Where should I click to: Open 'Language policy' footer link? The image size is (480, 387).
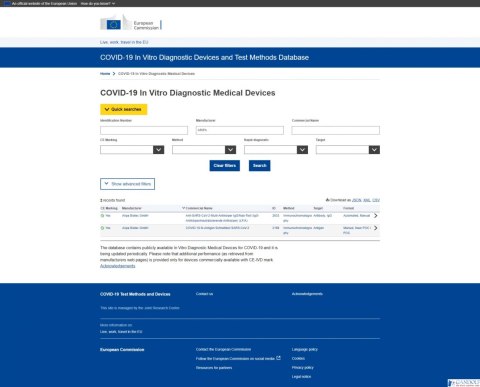(x=305, y=349)
